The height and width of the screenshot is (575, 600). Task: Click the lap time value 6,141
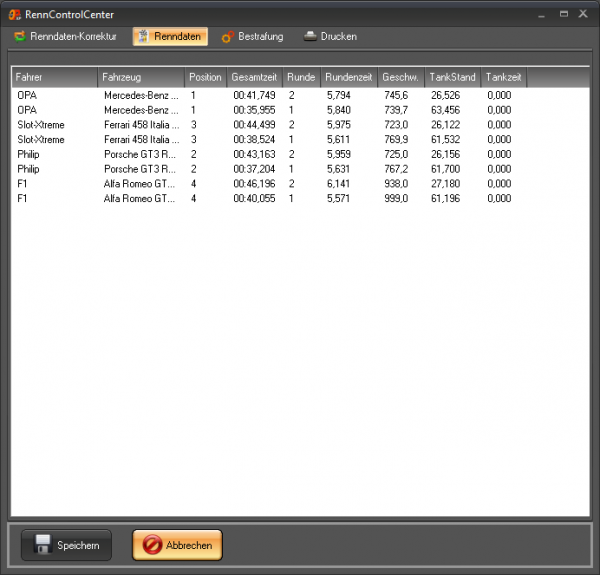click(x=338, y=184)
